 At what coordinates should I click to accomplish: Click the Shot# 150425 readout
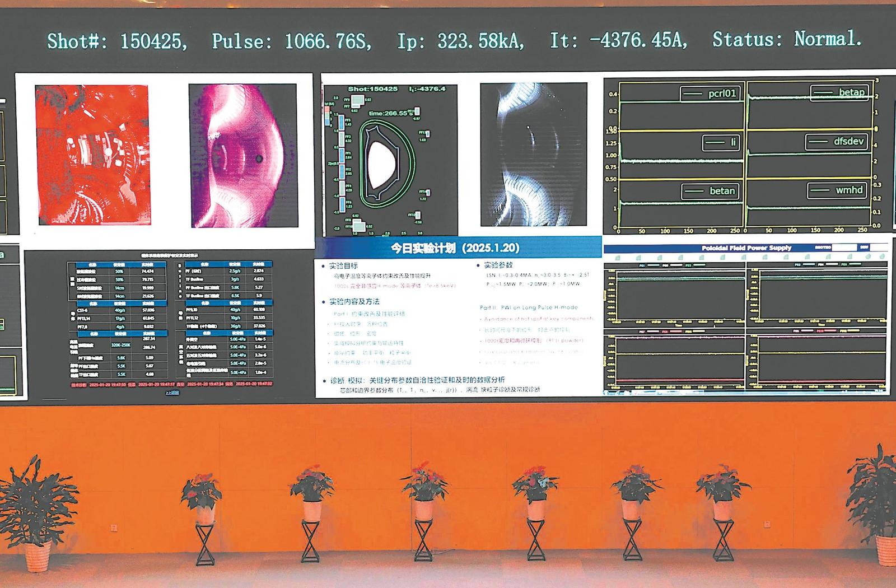[117, 41]
